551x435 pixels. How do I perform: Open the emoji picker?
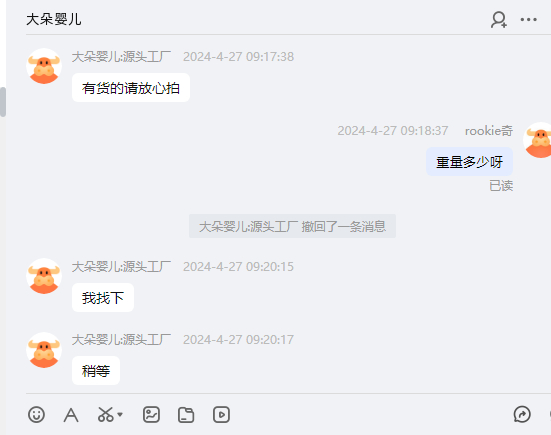point(36,415)
